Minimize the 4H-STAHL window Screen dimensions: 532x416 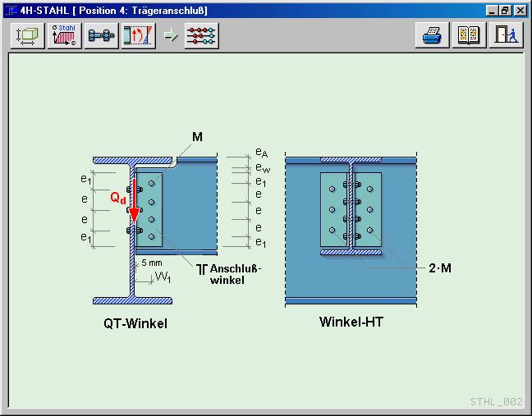[x=492, y=11]
